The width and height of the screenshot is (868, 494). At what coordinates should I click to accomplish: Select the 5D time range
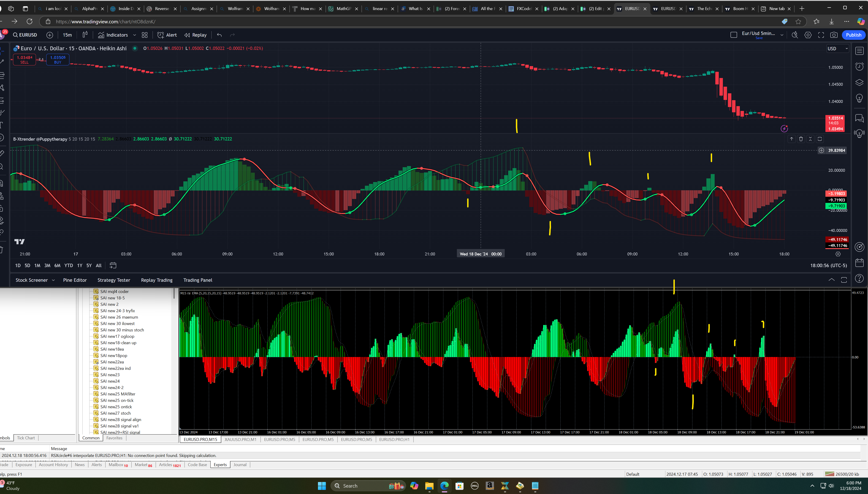(27, 265)
